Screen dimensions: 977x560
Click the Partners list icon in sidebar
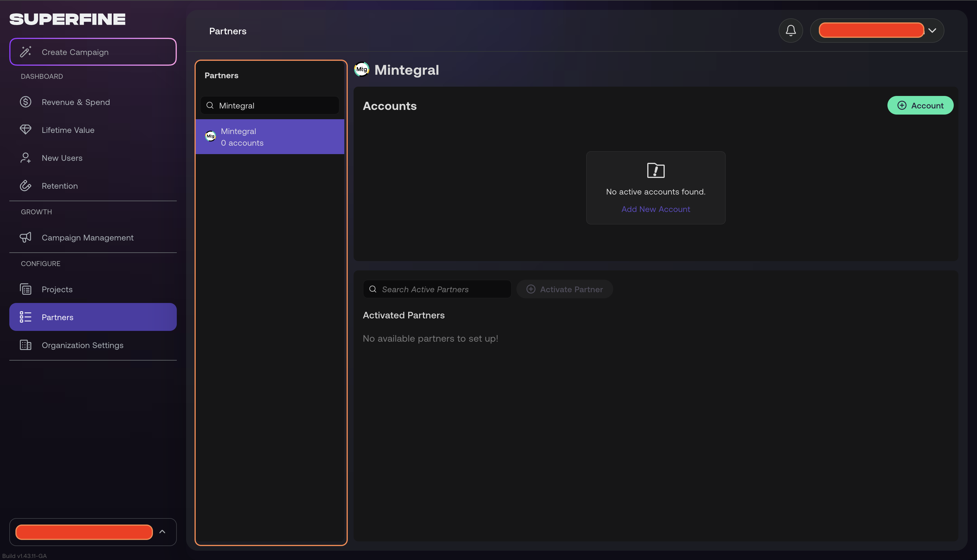pos(25,317)
